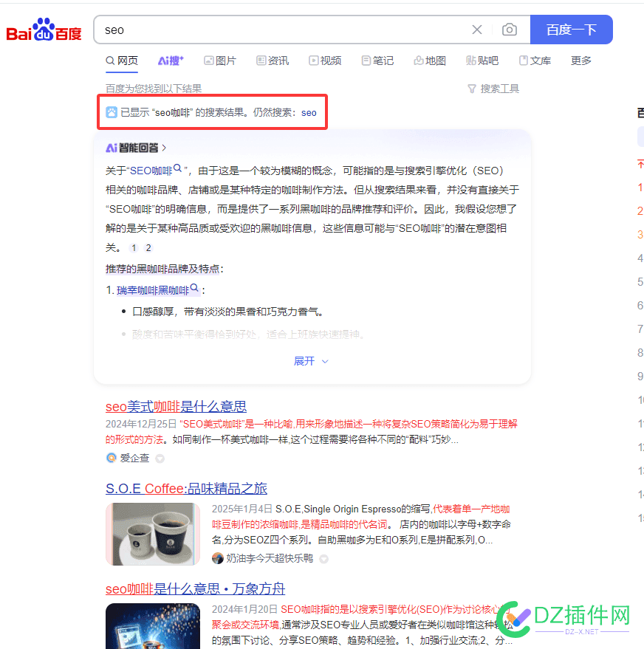Image resolution: width=644 pixels, height=649 pixels.
Task: Open citation reference 2
Action: pyautogui.click(x=148, y=247)
